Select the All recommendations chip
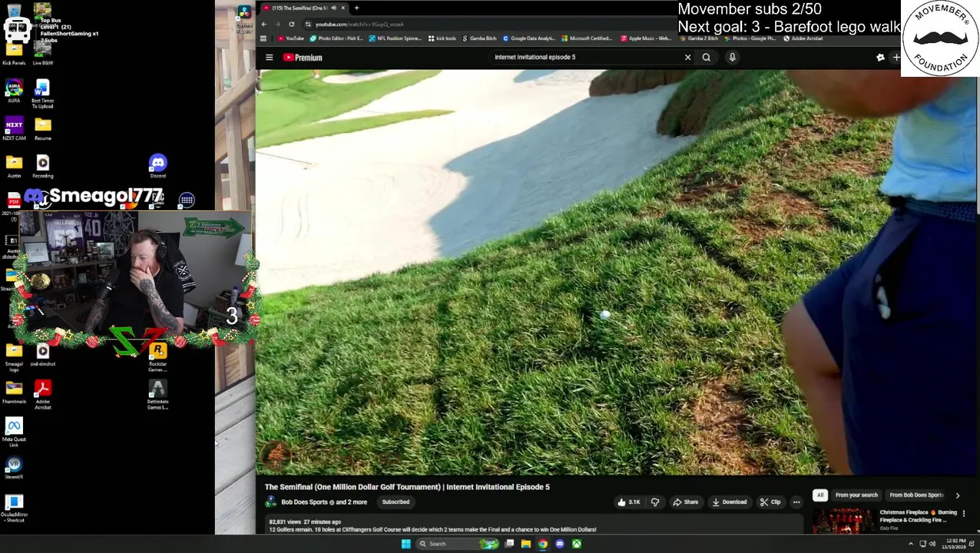 (820, 495)
